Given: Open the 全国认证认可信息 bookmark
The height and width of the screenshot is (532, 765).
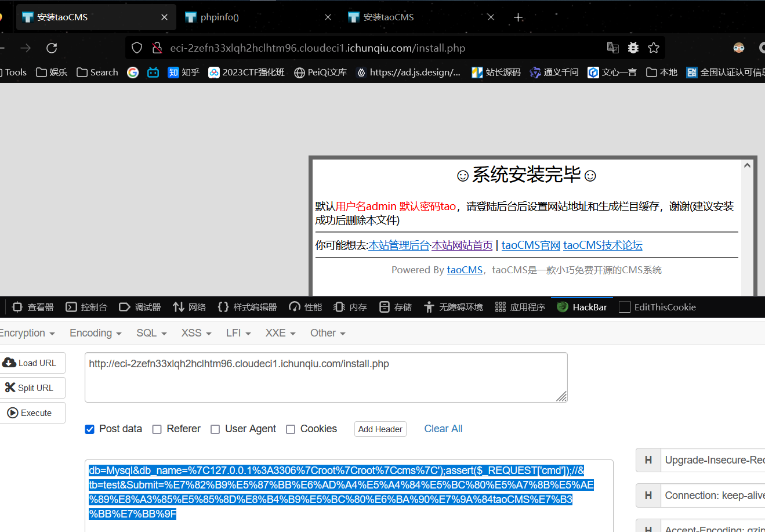Looking at the screenshot, I should click(726, 73).
